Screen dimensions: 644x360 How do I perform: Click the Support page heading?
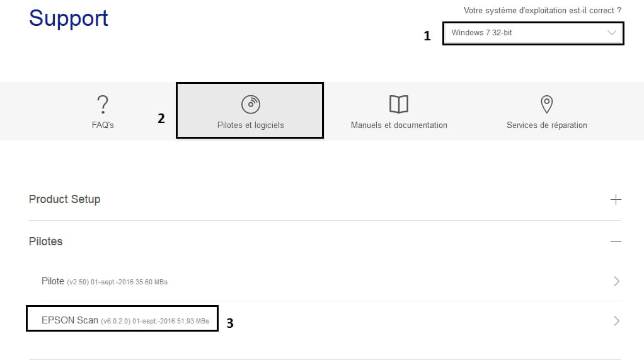coord(69,18)
